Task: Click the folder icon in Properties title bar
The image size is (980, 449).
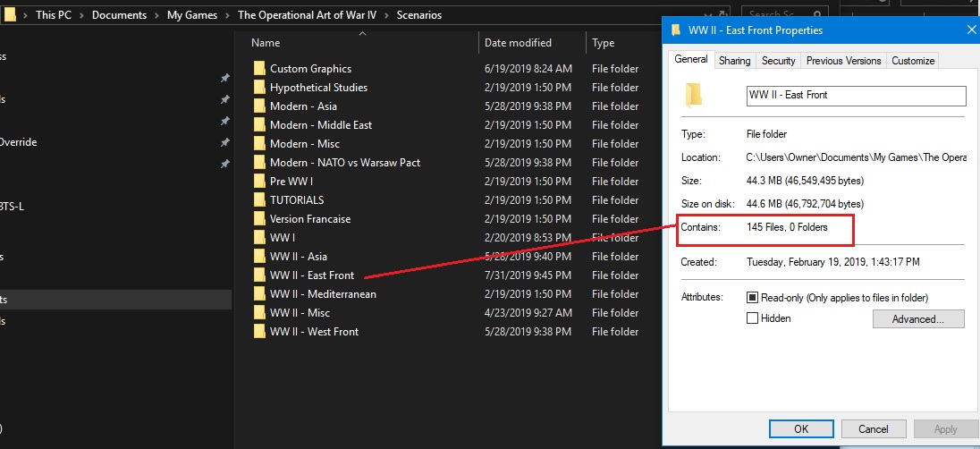Action: [x=675, y=30]
